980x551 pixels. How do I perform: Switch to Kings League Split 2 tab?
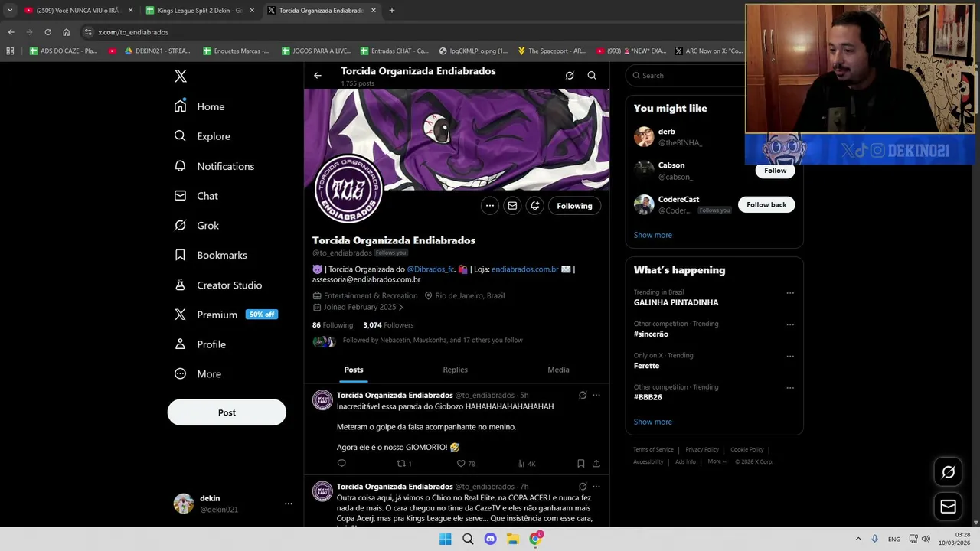point(200,11)
